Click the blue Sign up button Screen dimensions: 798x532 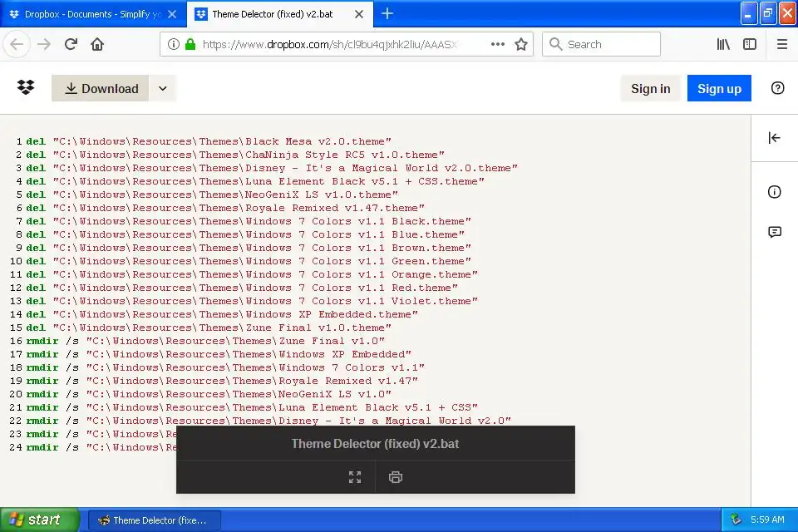point(719,88)
